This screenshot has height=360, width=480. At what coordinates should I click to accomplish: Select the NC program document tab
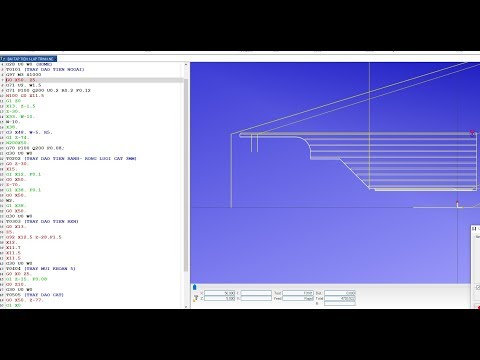click(28, 59)
